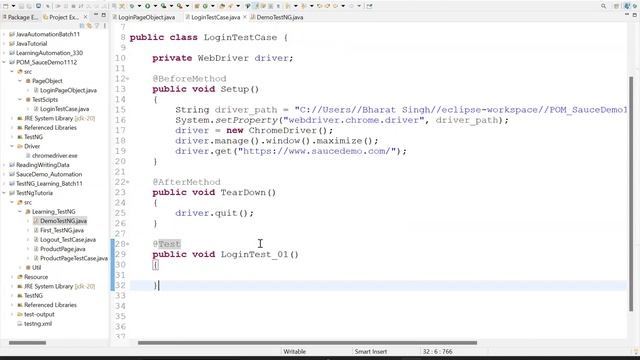Close the LoginTestCase.java editor tab
Screen dimensions: 640x360
tap(244, 17)
